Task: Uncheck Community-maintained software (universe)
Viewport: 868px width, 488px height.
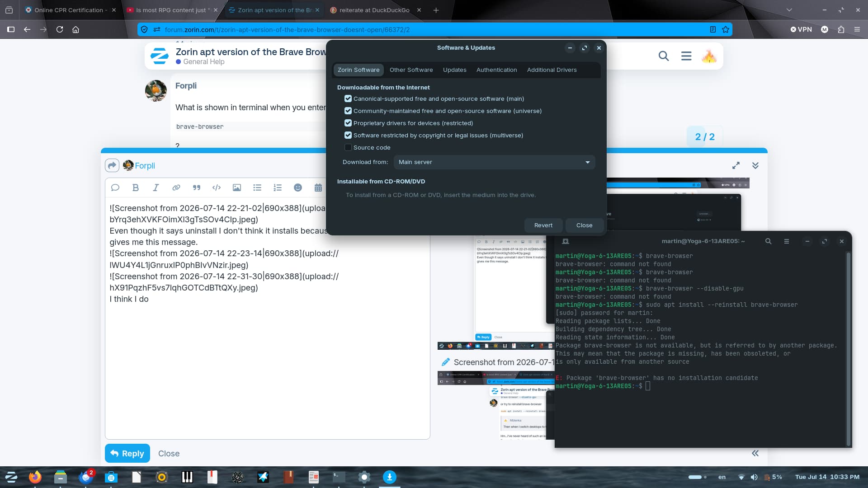Action: coord(348,111)
